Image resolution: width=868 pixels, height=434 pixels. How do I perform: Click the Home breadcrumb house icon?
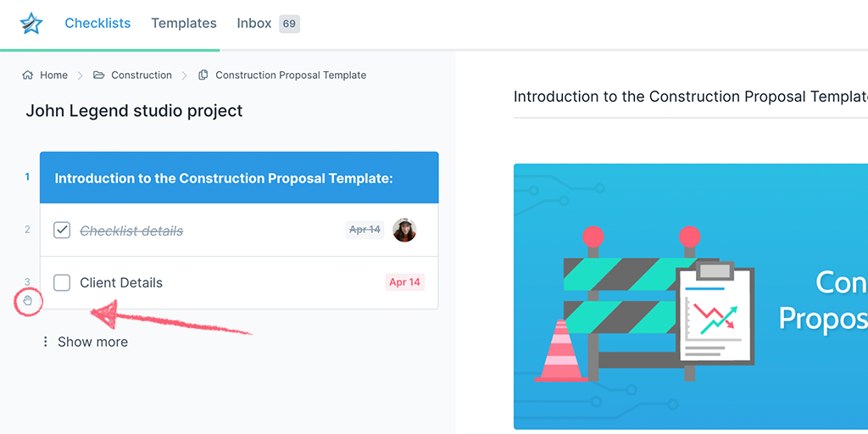click(x=27, y=75)
